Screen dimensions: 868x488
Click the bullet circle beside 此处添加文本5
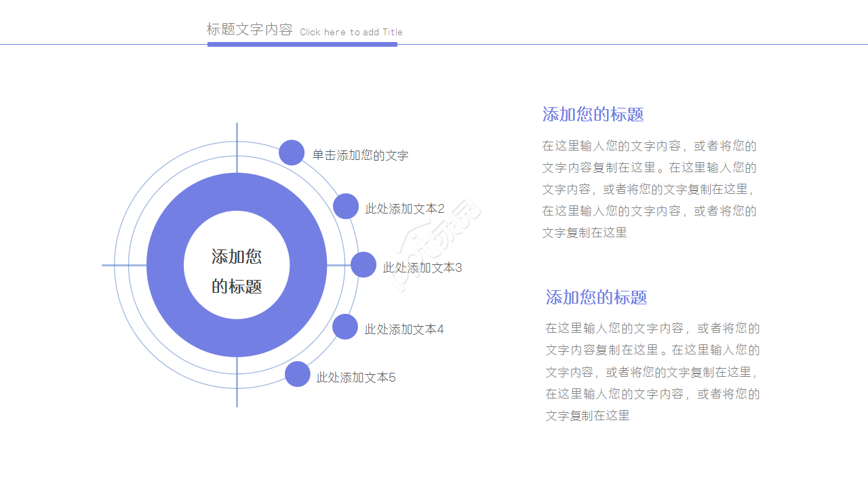tap(297, 374)
